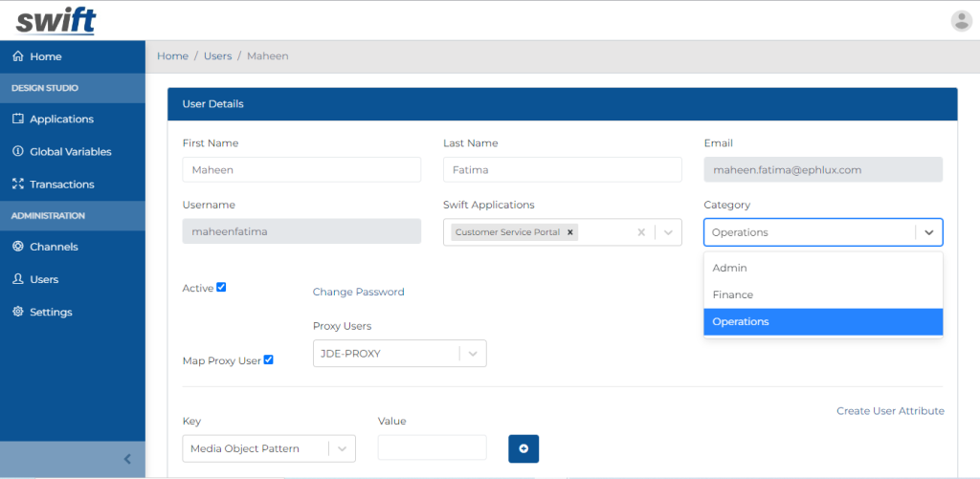The height and width of the screenshot is (479, 980).
Task: Click the Value input field
Action: (432, 447)
